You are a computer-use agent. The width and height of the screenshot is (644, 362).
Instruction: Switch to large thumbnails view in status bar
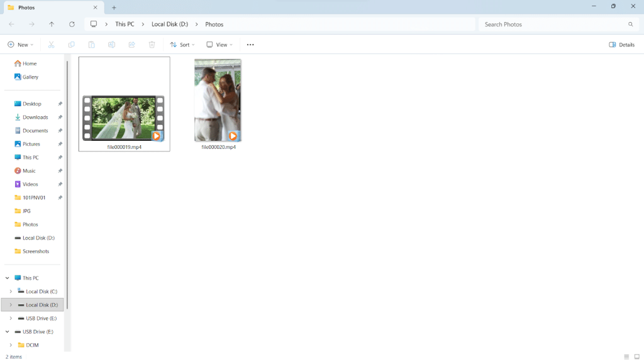coord(636,356)
